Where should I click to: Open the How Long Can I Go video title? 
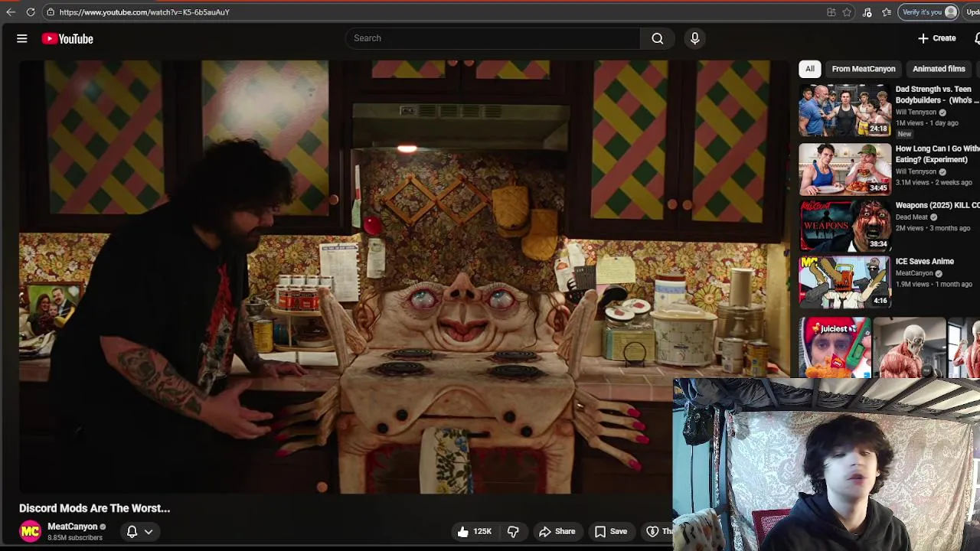point(937,154)
